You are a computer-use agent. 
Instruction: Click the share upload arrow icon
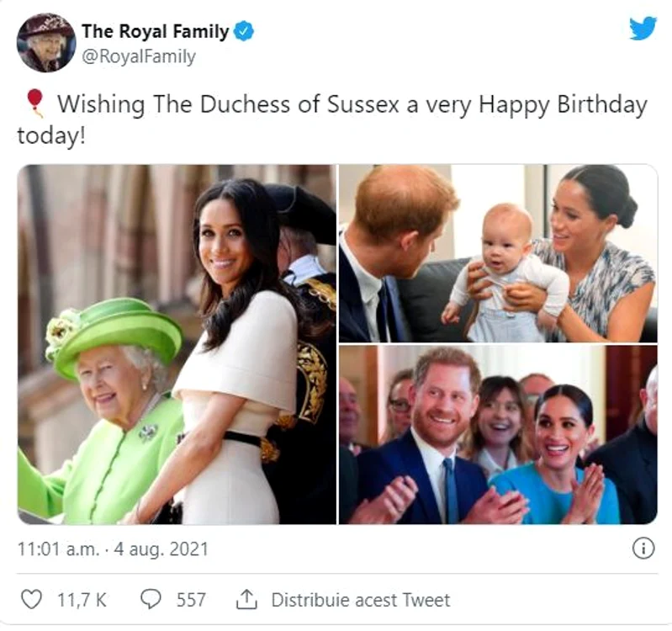point(247,599)
